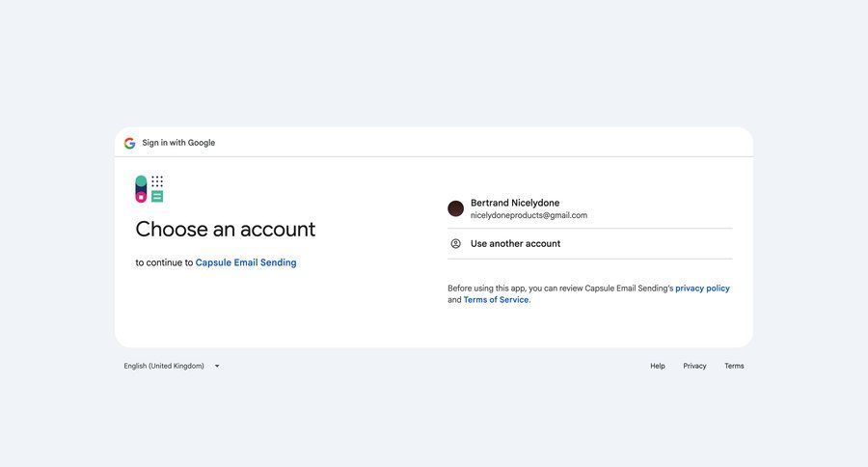Open the Terms footer link
Screen dimensions: 868x467
click(x=734, y=367)
